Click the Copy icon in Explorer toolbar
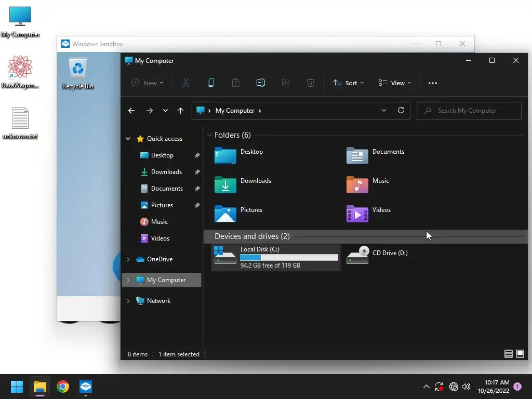 point(211,83)
